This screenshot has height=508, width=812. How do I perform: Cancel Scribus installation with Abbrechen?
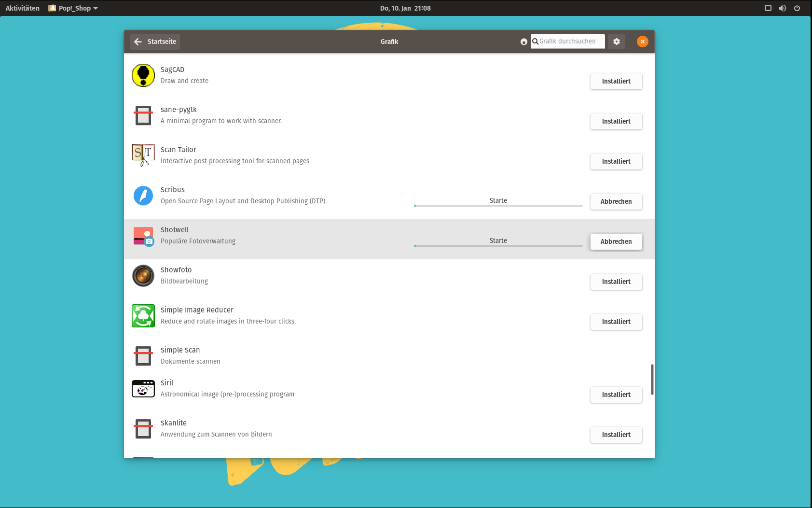pyautogui.click(x=616, y=201)
